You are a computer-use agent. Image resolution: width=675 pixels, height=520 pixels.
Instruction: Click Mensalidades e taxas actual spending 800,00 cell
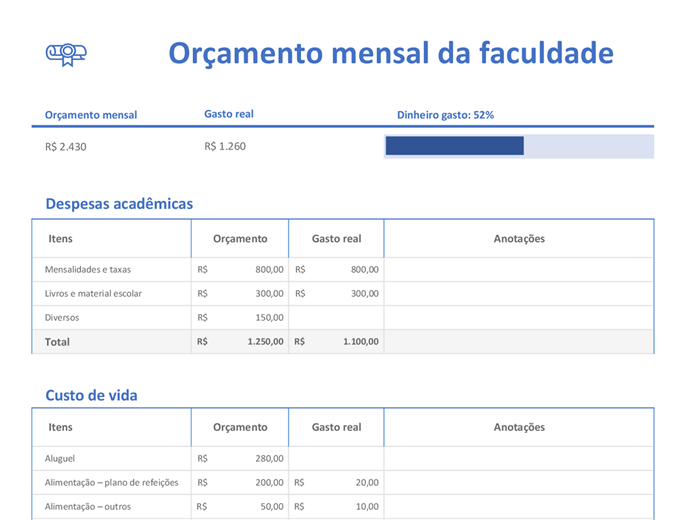[x=336, y=269]
